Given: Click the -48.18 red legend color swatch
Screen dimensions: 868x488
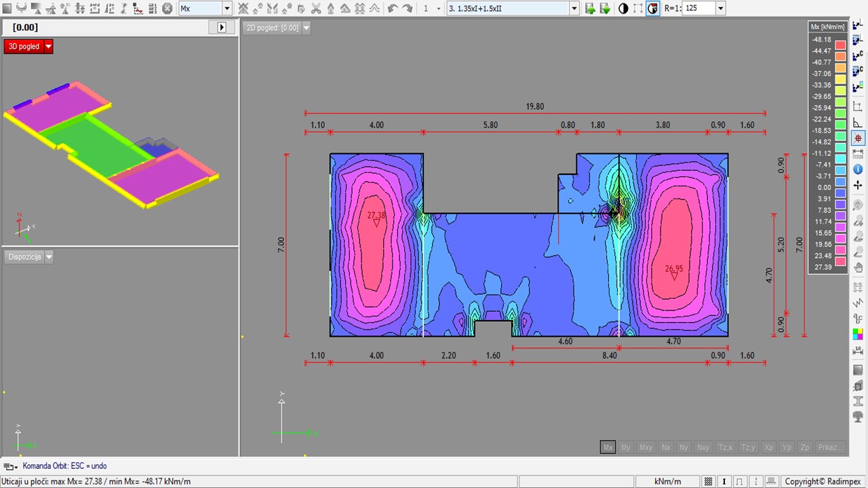Looking at the screenshot, I should (840, 45).
